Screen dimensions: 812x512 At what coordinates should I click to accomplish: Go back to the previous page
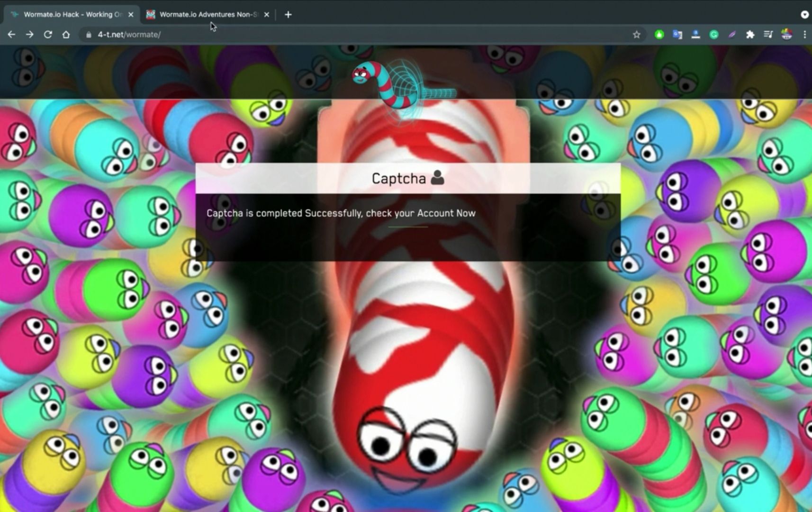(11, 35)
